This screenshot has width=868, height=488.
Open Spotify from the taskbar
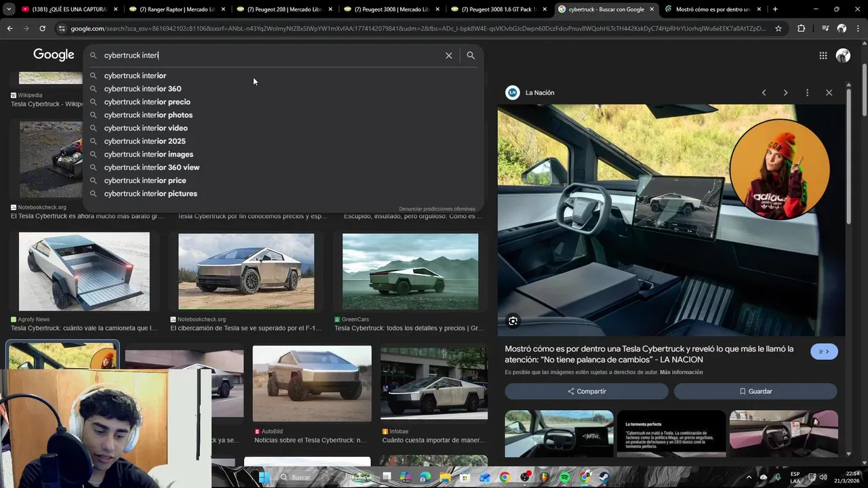[565, 477]
